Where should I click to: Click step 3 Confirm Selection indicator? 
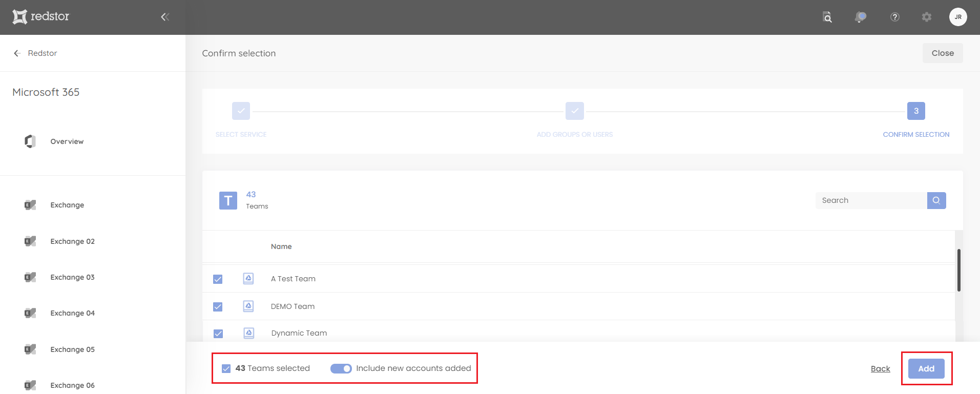[916, 111]
